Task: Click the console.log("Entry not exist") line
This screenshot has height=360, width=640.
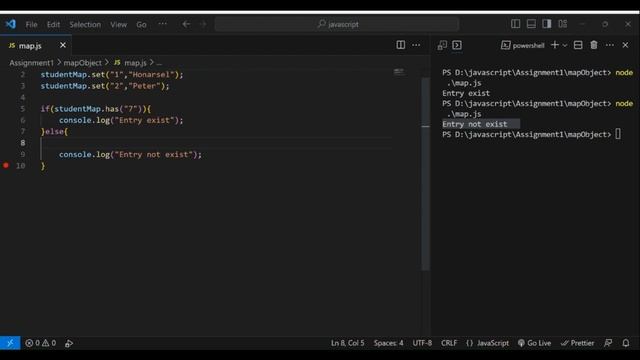Action: tap(130, 155)
